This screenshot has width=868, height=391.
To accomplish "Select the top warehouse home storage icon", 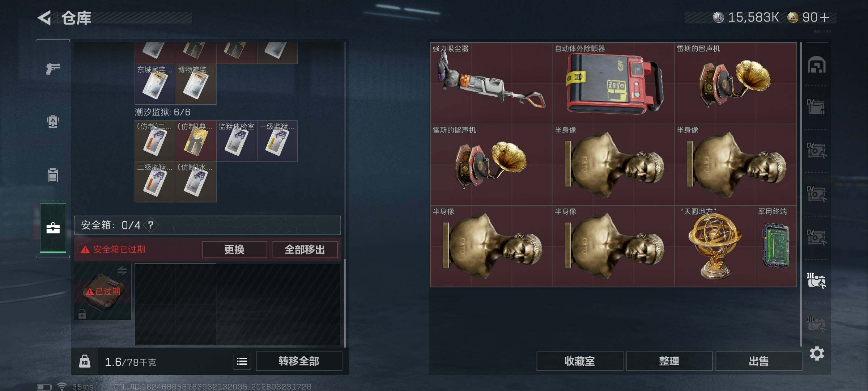I will 817,65.
